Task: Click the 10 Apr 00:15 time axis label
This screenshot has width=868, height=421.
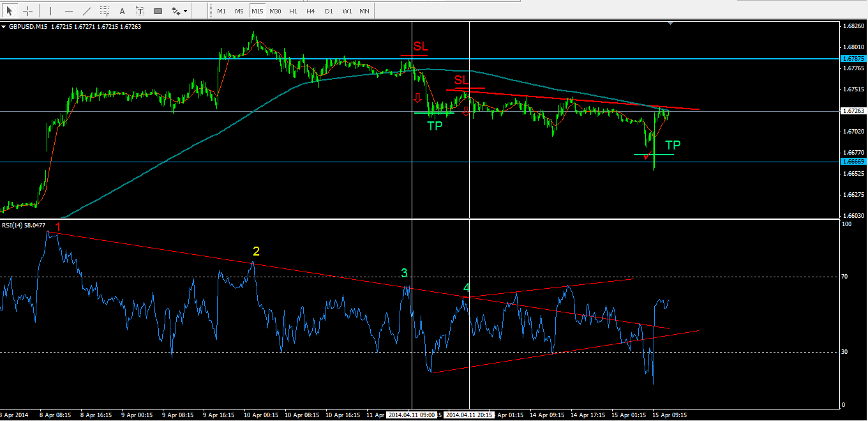Action: pyautogui.click(x=262, y=415)
